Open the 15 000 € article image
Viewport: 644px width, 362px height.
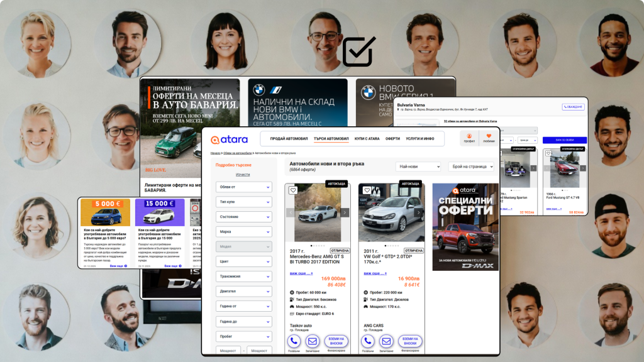click(x=160, y=212)
